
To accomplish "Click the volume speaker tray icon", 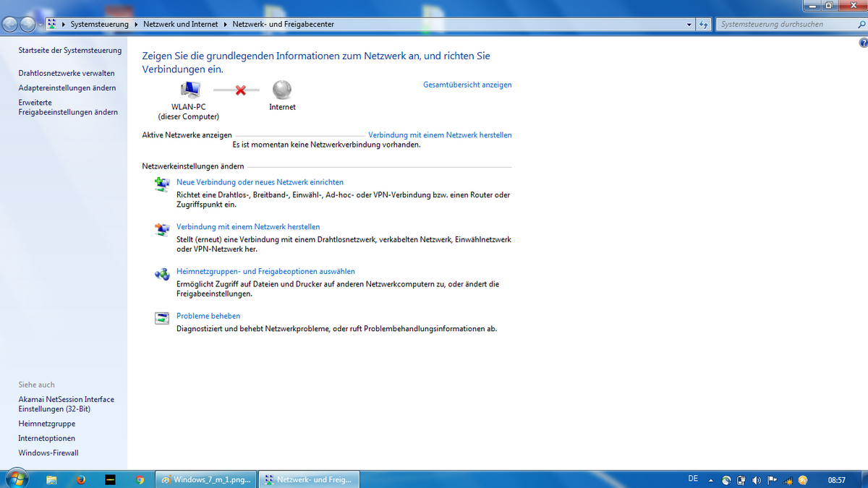I will [x=757, y=480].
